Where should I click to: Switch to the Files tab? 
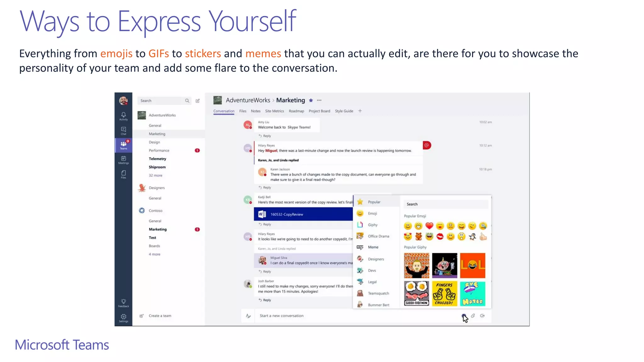point(243,111)
